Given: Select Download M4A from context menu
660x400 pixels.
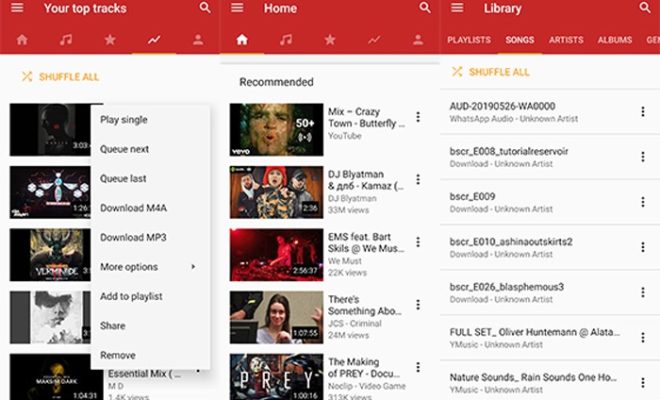Looking at the screenshot, I should pos(150,208).
